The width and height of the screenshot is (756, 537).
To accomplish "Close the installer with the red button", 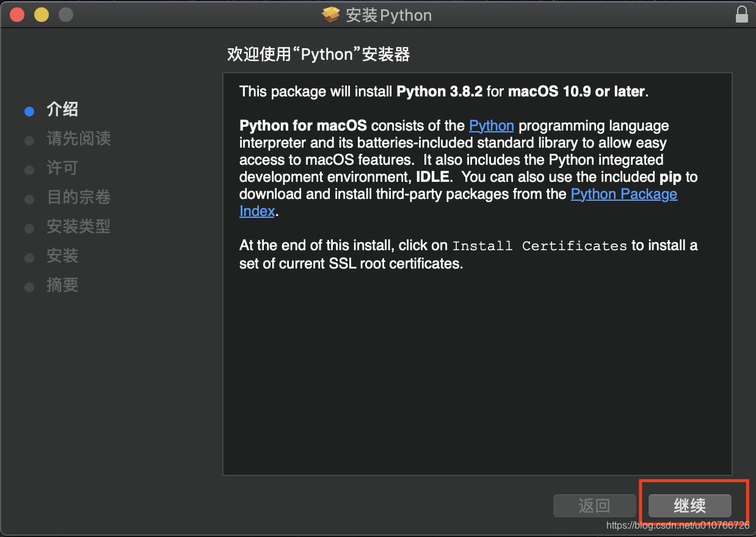I will point(16,15).
